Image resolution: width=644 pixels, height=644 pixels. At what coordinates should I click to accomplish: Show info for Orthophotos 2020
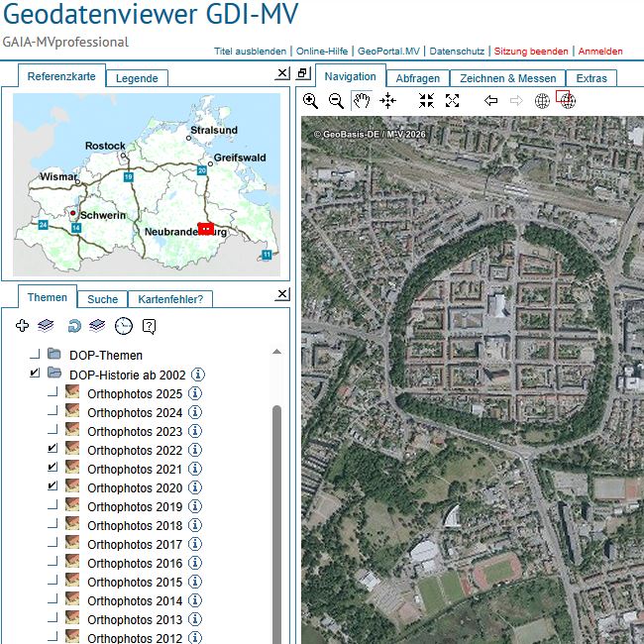coord(195,487)
